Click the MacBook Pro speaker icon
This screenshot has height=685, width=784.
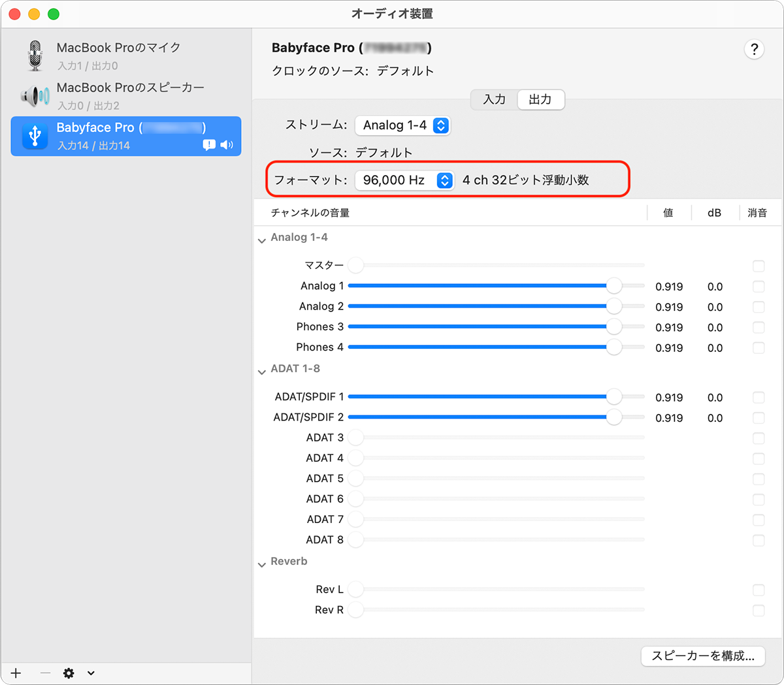(35, 96)
